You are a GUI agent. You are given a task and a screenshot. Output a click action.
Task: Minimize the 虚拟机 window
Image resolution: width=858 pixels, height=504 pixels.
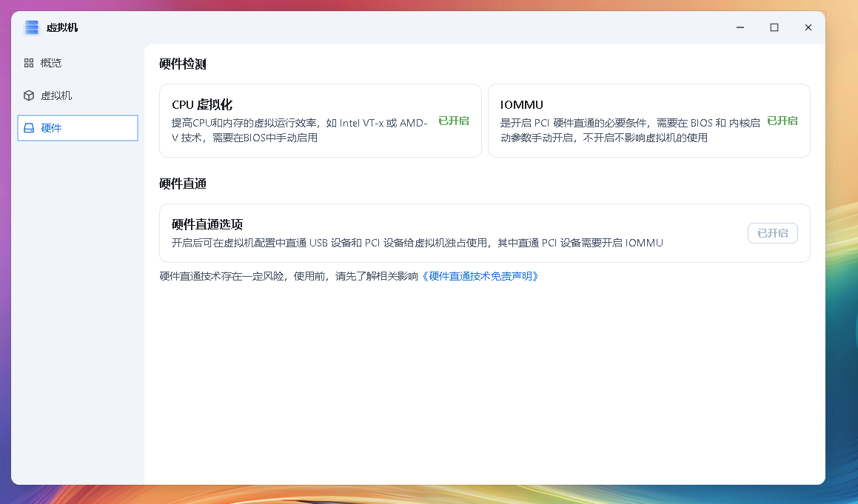[x=740, y=27]
